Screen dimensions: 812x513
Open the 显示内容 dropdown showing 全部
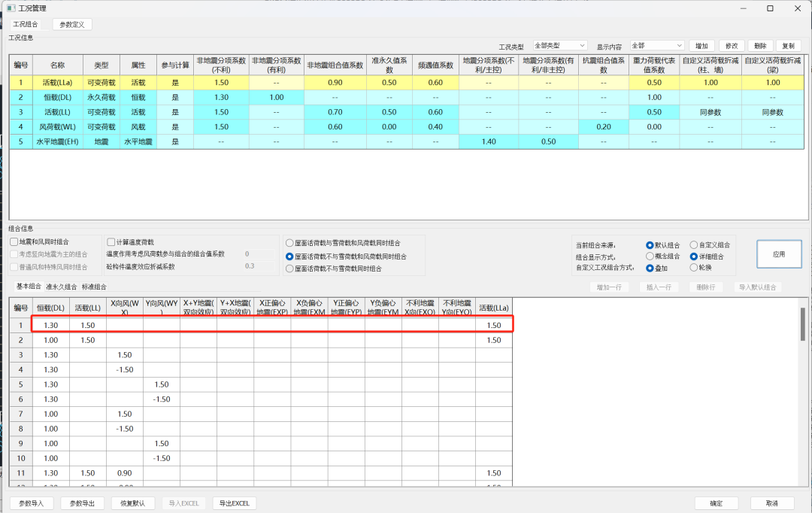[656, 47]
